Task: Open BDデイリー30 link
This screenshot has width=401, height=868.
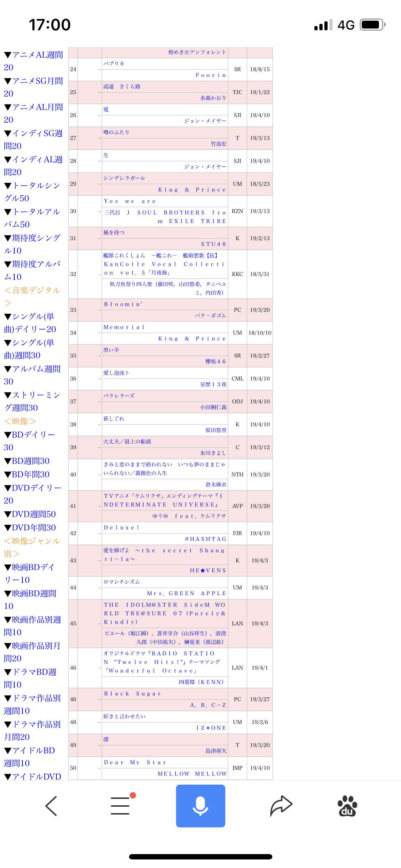Action: 30,441
